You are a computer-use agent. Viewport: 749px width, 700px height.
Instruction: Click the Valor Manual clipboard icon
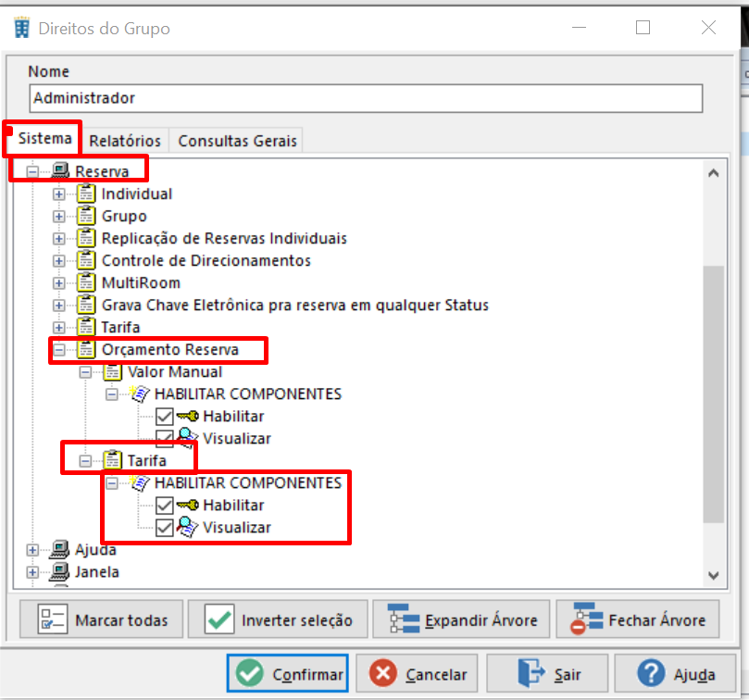(x=112, y=371)
